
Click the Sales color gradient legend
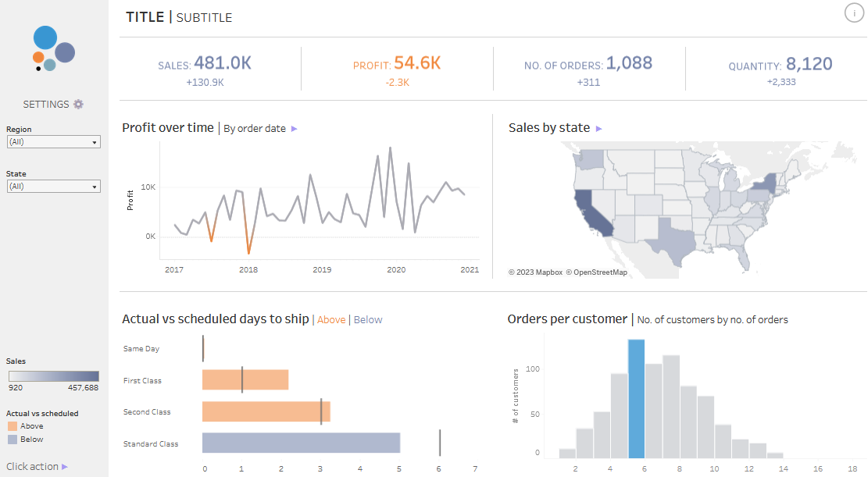53,376
